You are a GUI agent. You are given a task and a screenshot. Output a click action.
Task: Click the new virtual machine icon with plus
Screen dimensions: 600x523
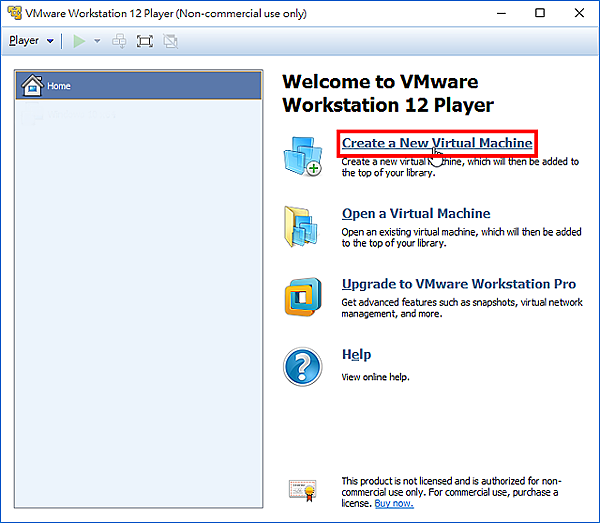pos(303,156)
